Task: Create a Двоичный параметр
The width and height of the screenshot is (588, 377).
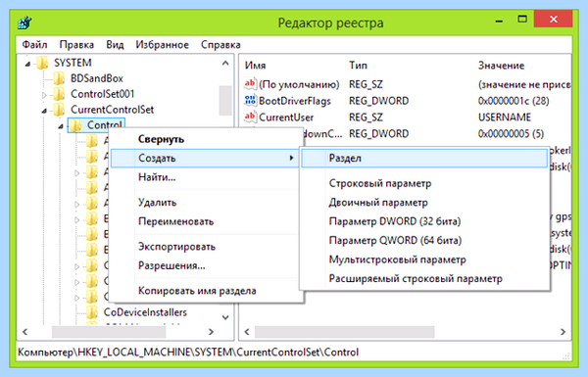Action: pyautogui.click(x=424, y=203)
